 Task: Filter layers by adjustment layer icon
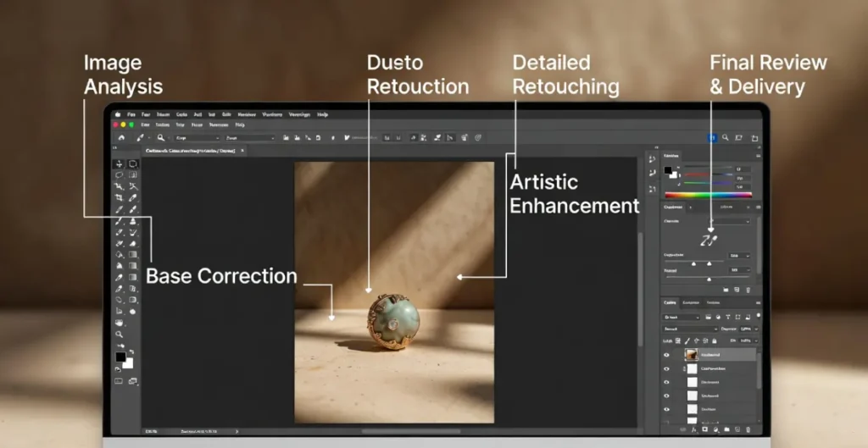click(x=718, y=318)
